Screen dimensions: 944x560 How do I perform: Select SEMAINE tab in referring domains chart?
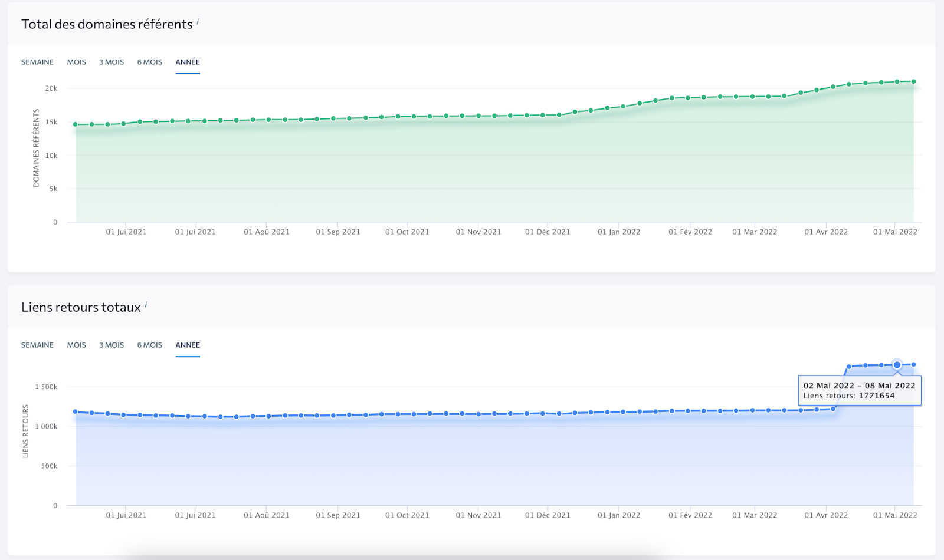tap(37, 62)
